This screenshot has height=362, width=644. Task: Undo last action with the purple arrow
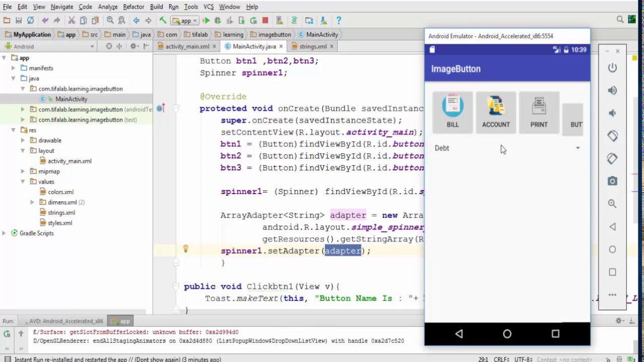click(x=45, y=21)
